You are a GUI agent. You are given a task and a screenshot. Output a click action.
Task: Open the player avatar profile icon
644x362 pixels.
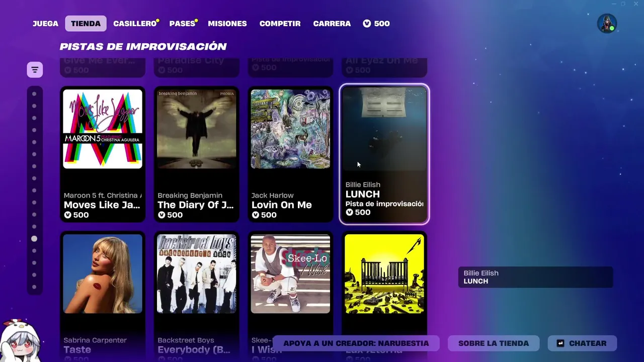(x=607, y=24)
